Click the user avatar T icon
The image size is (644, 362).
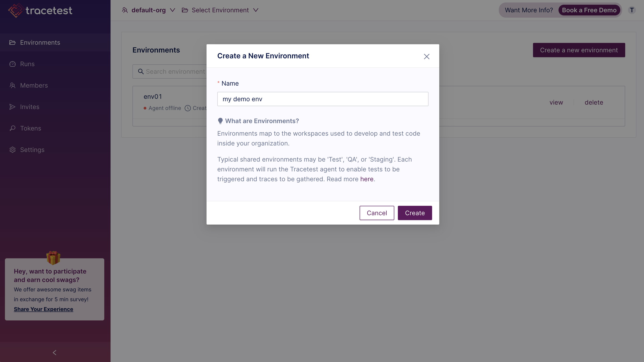(x=632, y=10)
